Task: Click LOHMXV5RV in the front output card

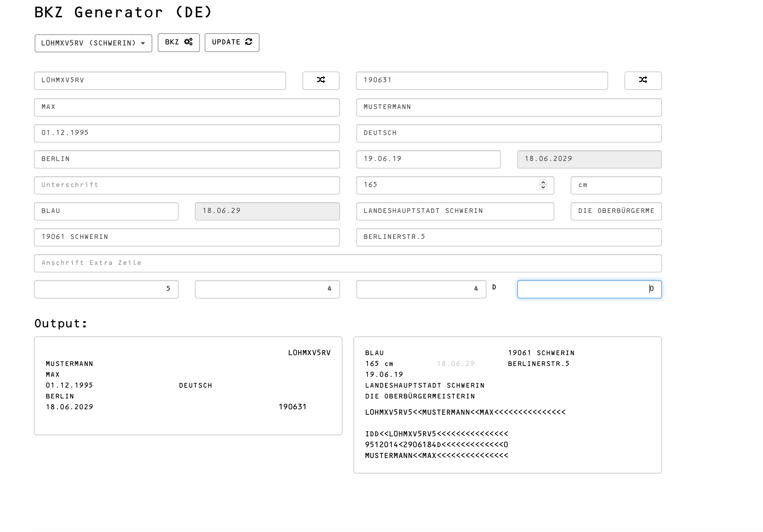Action: click(309, 353)
